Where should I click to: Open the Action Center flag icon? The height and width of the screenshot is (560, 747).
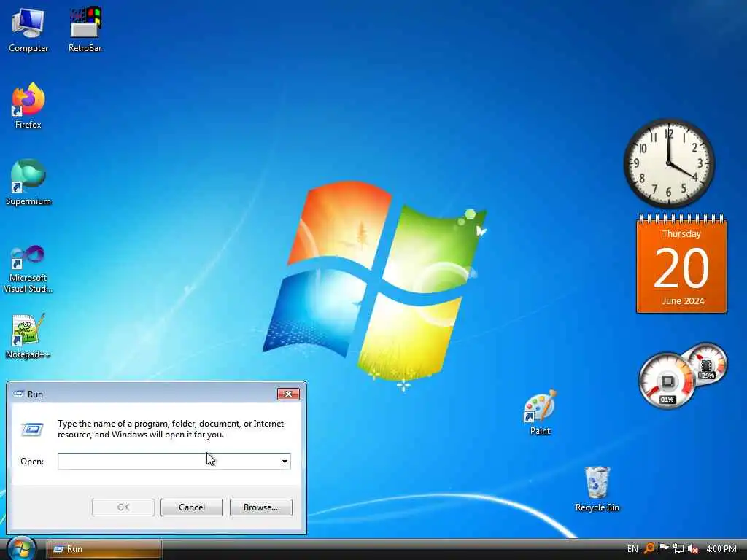tap(663, 548)
